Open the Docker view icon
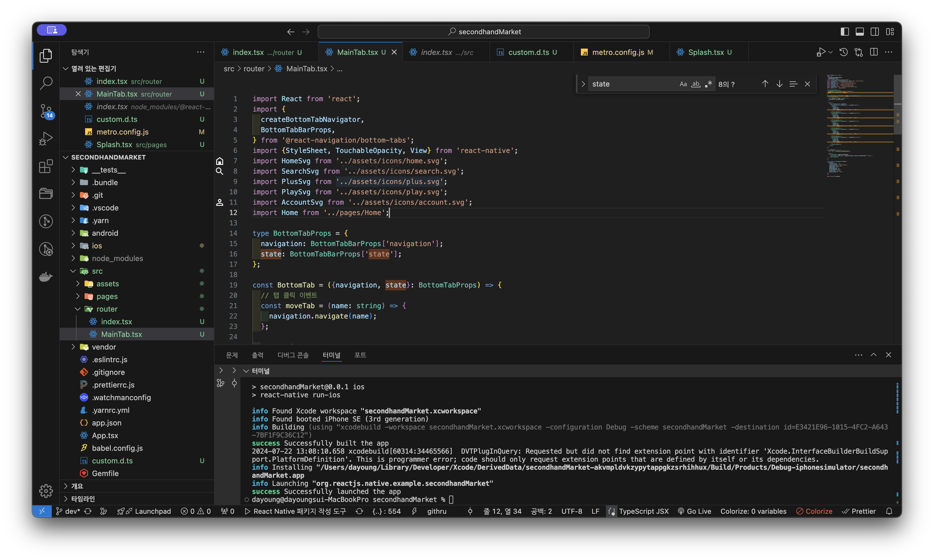The image size is (934, 560). pyautogui.click(x=46, y=277)
